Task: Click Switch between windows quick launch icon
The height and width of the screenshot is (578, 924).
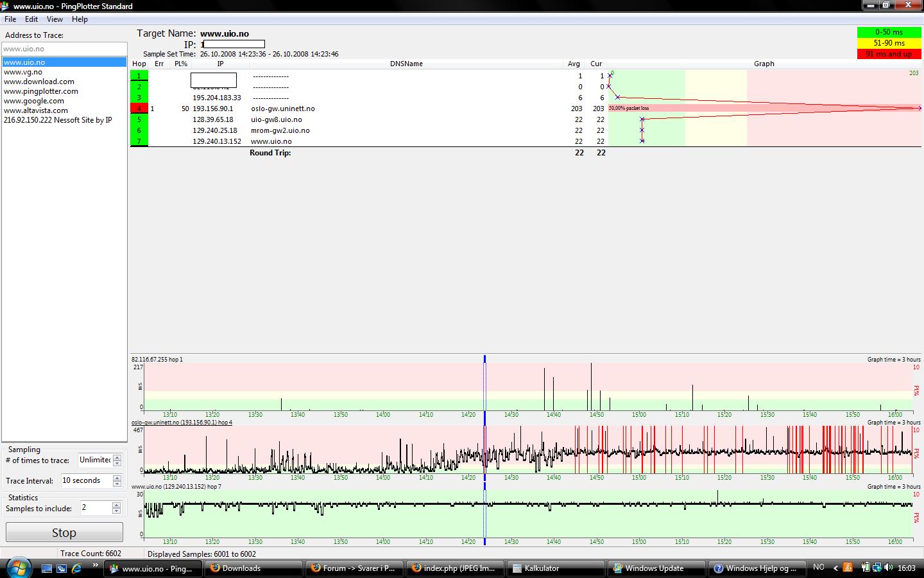Action: click(62, 568)
